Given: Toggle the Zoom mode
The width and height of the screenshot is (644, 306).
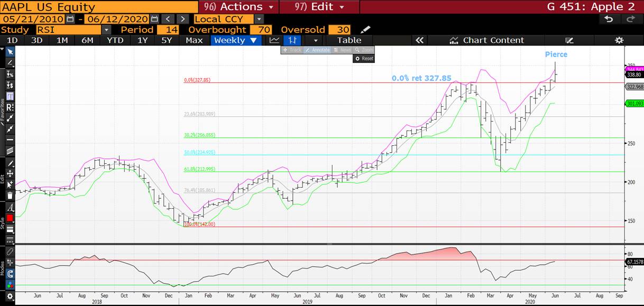Looking at the screenshot, I should pos(364,50).
